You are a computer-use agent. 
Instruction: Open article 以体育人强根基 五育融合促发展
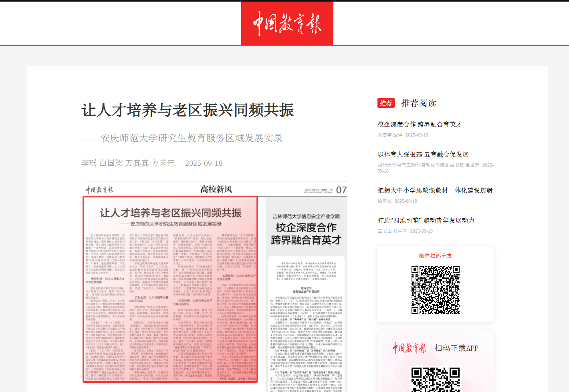[423, 155]
